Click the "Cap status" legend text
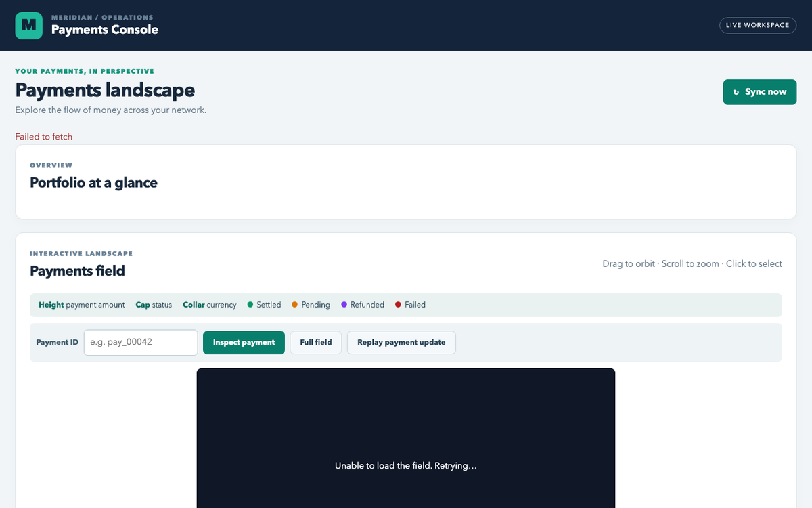This screenshot has height=508, width=812. (154, 305)
